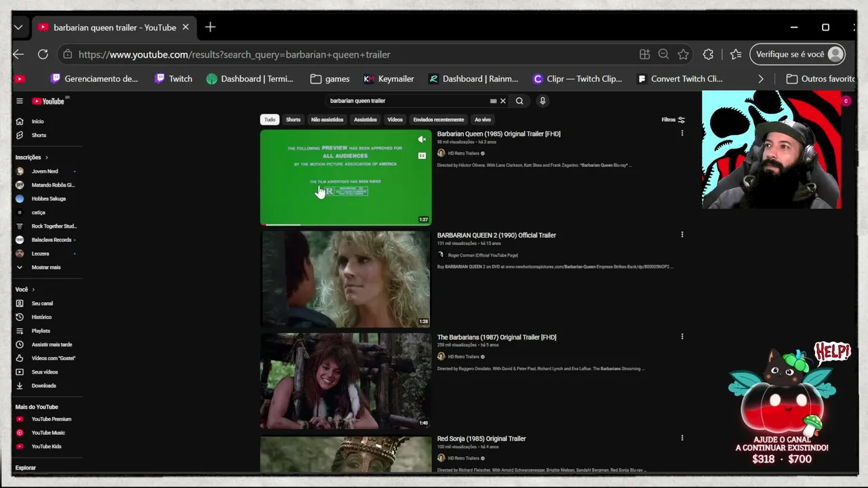The image size is (868, 488).
Task: Go back with the browser back arrow
Action: 18,54
